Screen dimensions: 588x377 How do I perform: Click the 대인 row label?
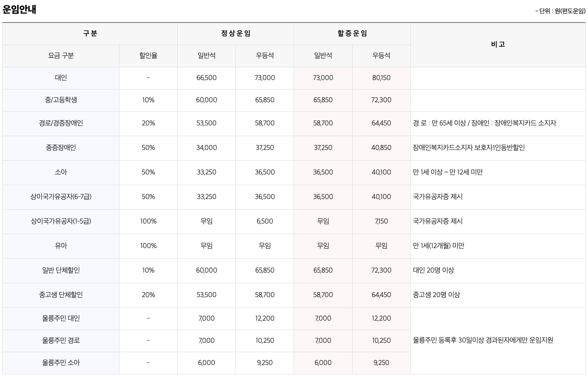point(60,78)
